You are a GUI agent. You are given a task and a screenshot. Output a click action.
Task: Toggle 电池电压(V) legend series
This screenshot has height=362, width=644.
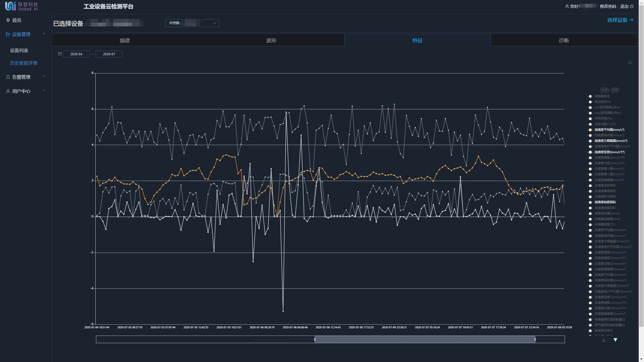[602, 102]
